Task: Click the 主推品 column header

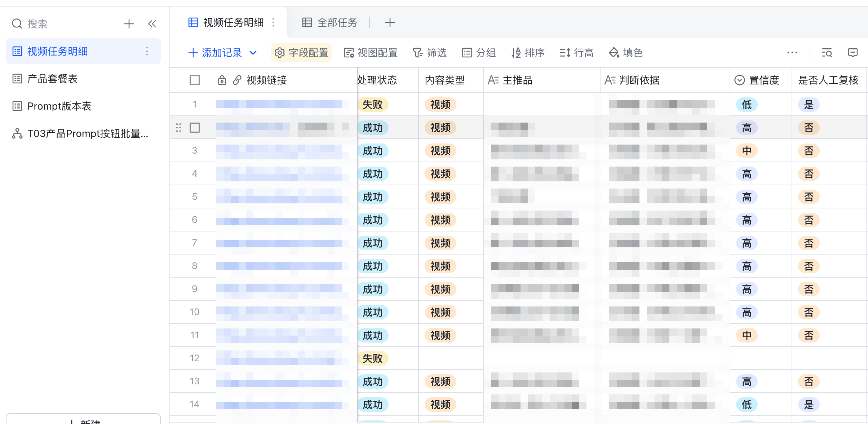Action: [542, 80]
